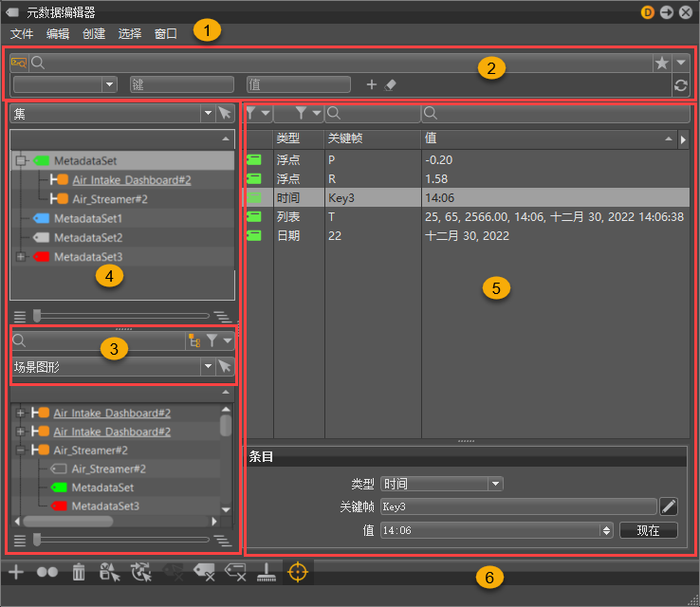Click the orange metadata search icon in the search bar
The height and width of the screenshot is (607, 700).
[x=19, y=63]
